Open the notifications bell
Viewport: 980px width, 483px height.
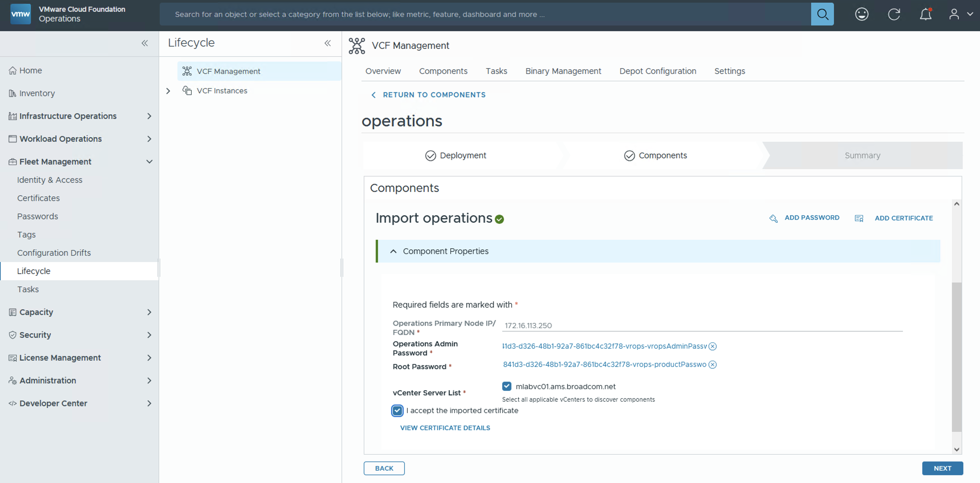coord(925,15)
